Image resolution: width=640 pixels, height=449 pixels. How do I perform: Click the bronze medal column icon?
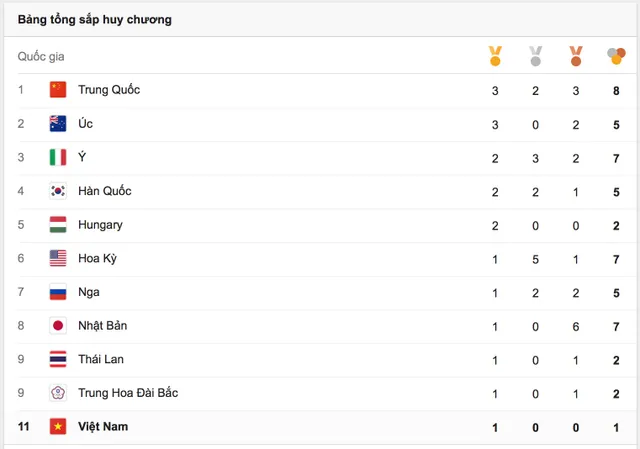(x=576, y=56)
